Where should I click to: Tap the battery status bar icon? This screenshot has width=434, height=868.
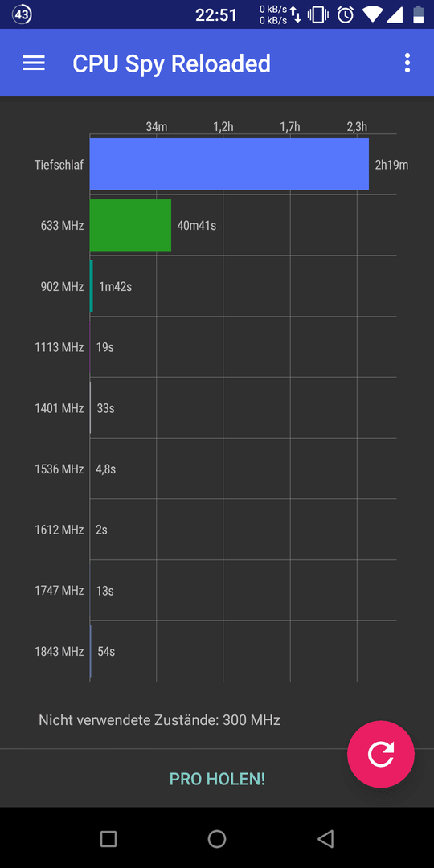tap(419, 15)
